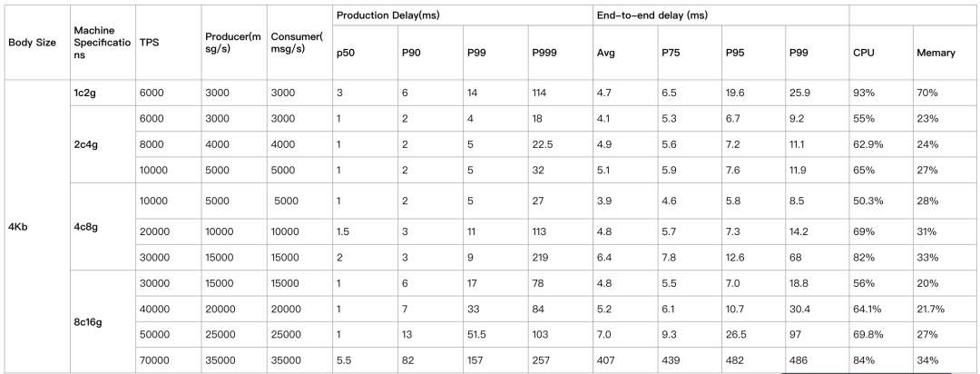The height and width of the screenshot is (374, 980).
Task: Click the TPS column header
Action: [x=168, y=43]
